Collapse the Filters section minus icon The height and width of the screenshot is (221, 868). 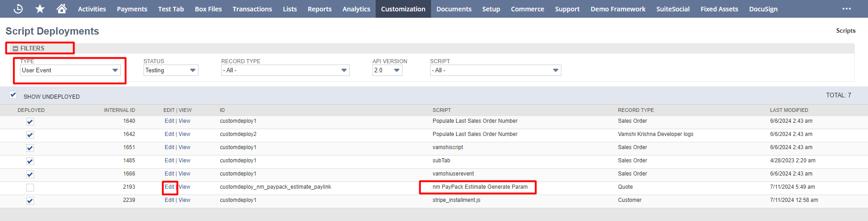point(15,49)
